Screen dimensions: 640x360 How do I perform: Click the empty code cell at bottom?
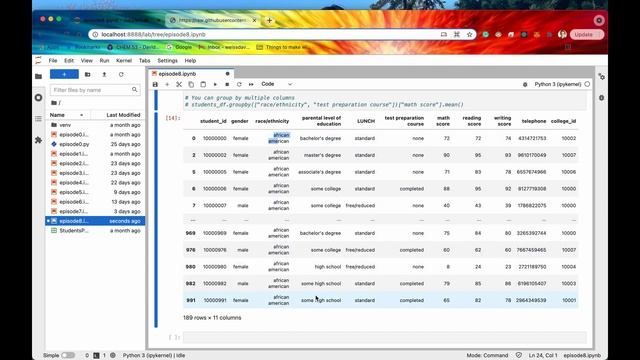coord(385,337)
